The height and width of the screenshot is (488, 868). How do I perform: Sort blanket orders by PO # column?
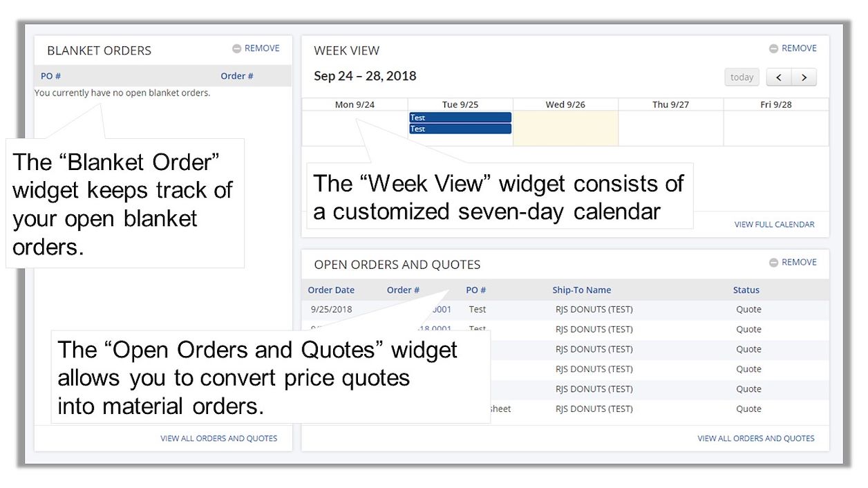50,76
